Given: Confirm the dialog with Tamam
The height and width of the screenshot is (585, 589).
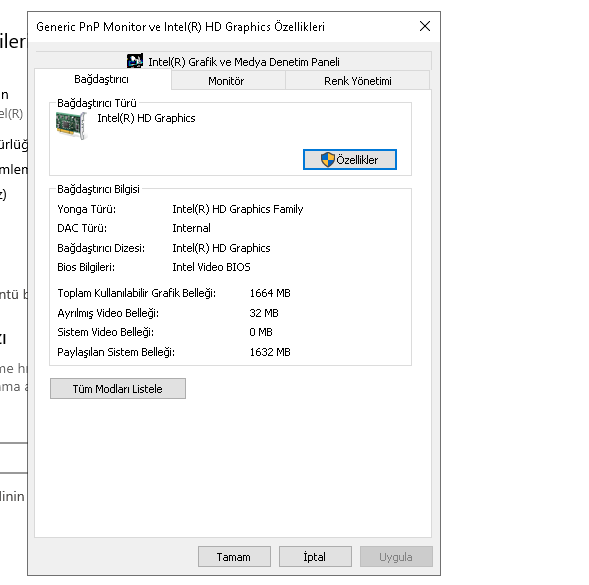Looking at the screenshot, I should [234, 556].
